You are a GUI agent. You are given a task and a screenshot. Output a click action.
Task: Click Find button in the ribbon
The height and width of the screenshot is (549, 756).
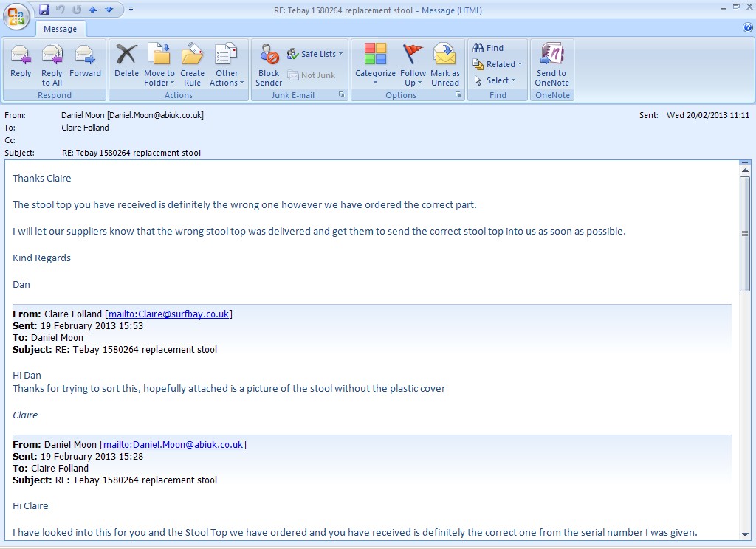coord(489,48)
